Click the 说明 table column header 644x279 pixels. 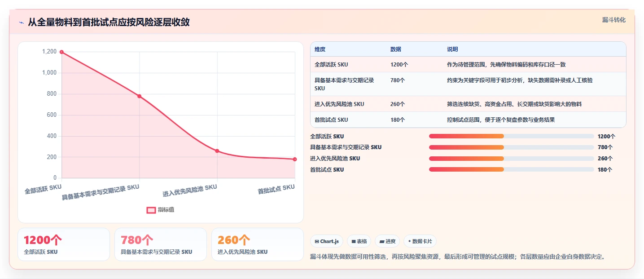[x=452, y=49]
